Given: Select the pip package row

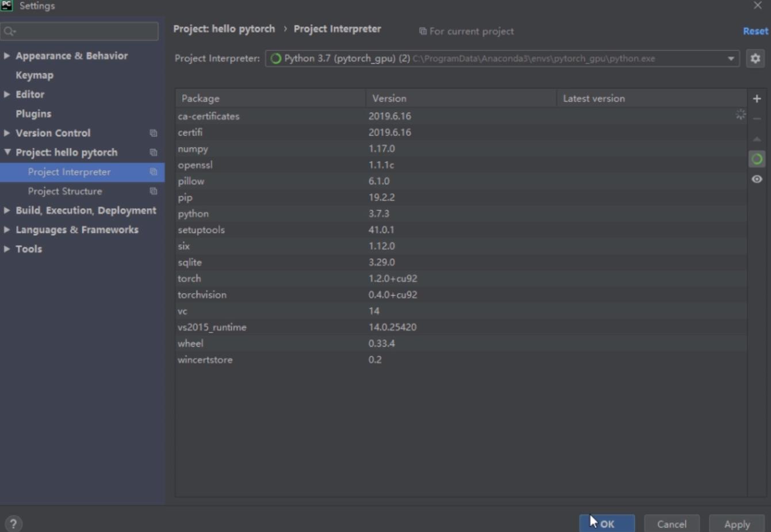Looking at the screenshot, I should coord(461,197).
